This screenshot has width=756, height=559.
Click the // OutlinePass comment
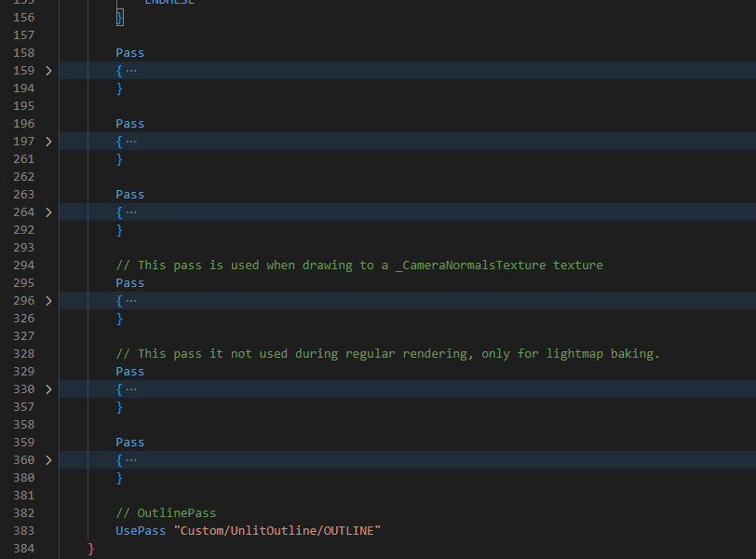point(166,513)
